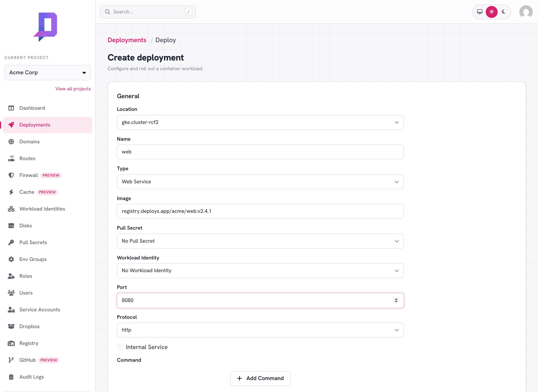Open Roles in sidebar
Screen dimensions: 538x392
coord(47,276)
